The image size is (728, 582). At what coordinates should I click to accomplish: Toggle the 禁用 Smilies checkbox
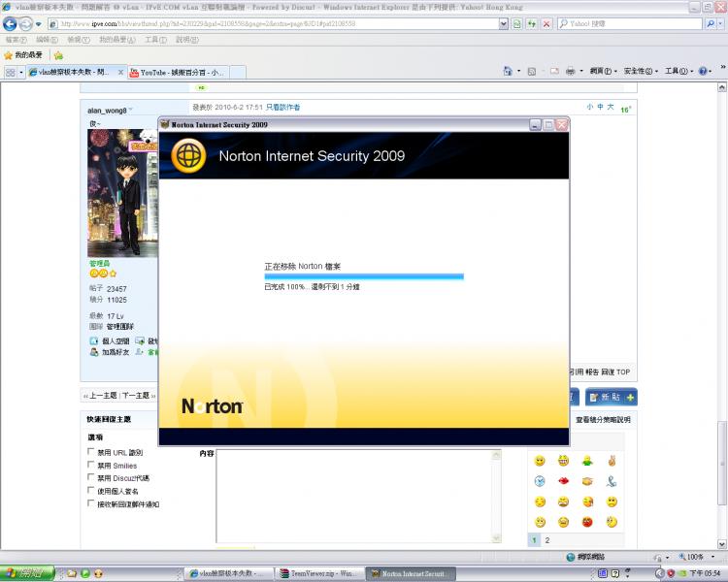point(91,466)
